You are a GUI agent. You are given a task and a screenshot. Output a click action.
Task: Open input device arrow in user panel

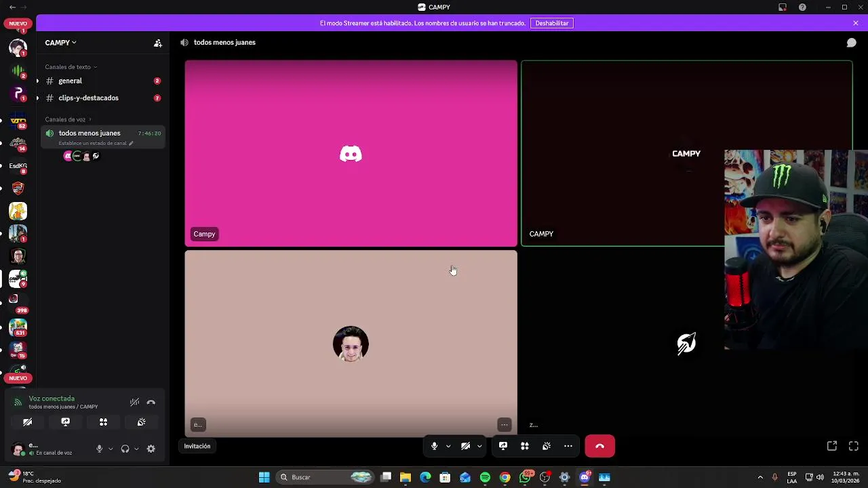(x=111, y=449)
